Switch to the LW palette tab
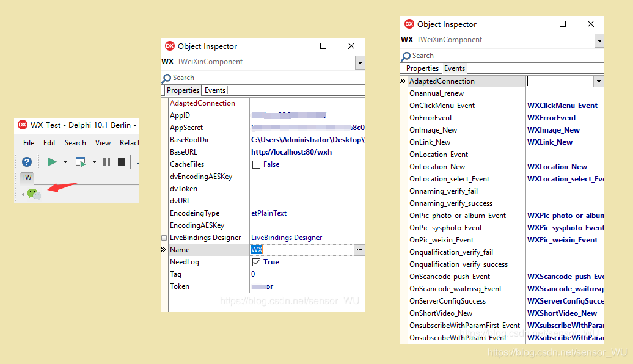The width and height of the screenshot is (633, 364). 27,178
